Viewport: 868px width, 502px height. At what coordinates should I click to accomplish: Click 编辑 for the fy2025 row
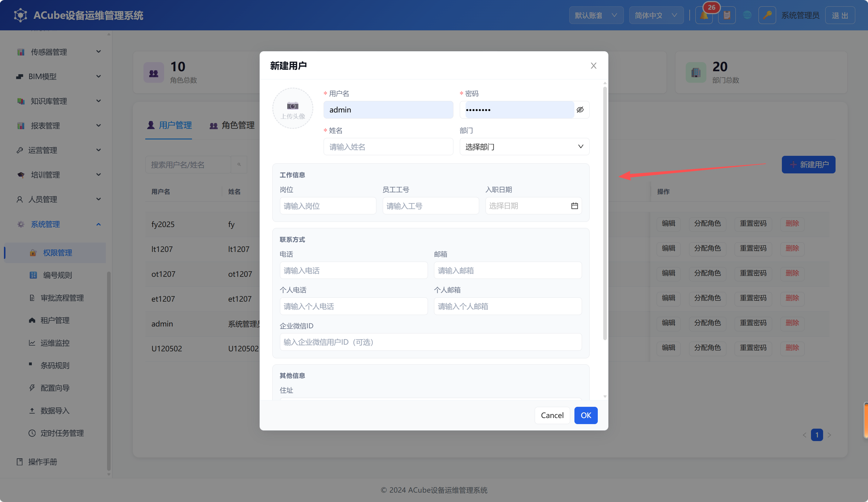668,223
